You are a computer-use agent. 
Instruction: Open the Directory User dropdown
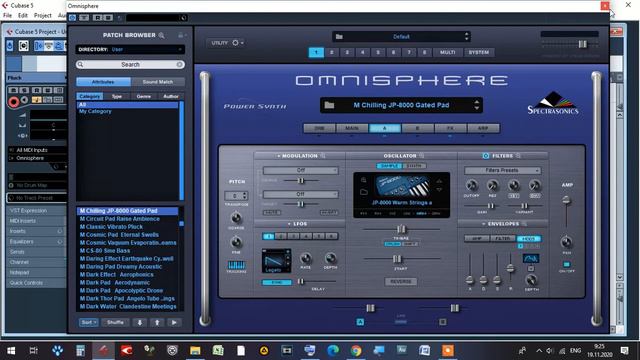tap(130, 49)
